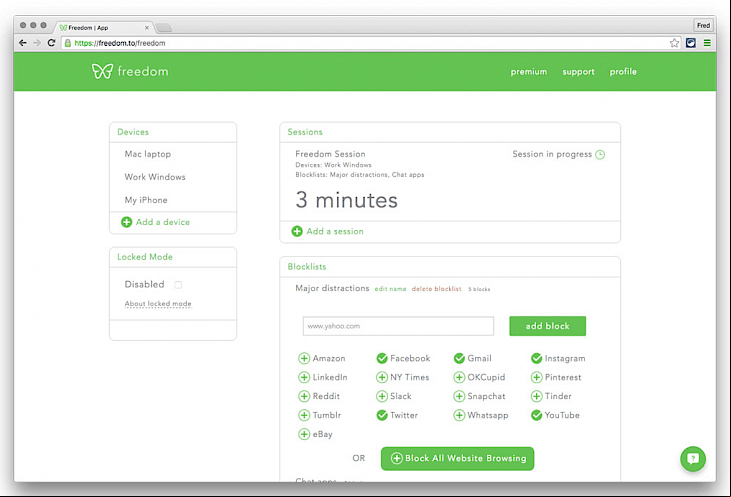This screenshot has width=731, height=497.
Task: Open About locked mode link
Action: (158, 304)
